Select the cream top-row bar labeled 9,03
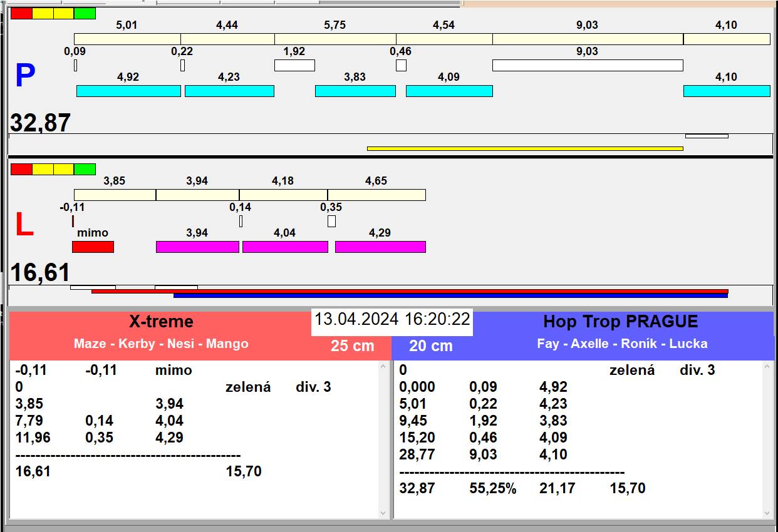Image resolution: width=778 pixels, height=532 pixels. tap(588, 39)
